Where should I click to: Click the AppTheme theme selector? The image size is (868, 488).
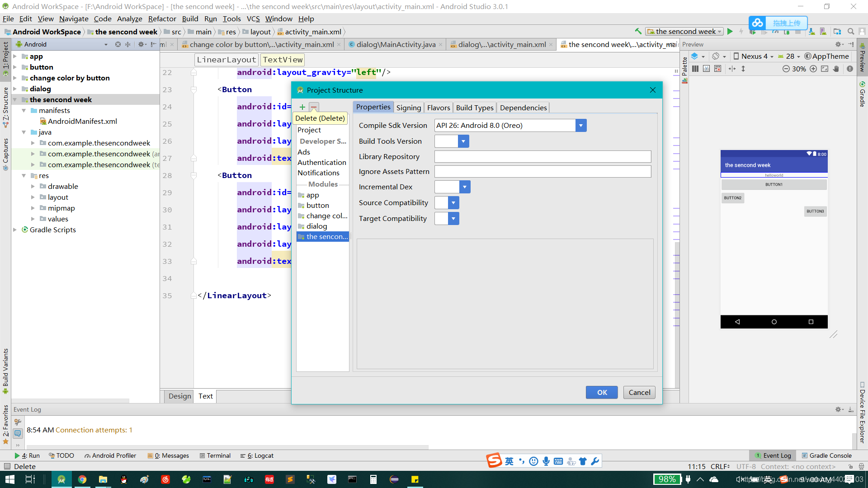tap(827, 56)
